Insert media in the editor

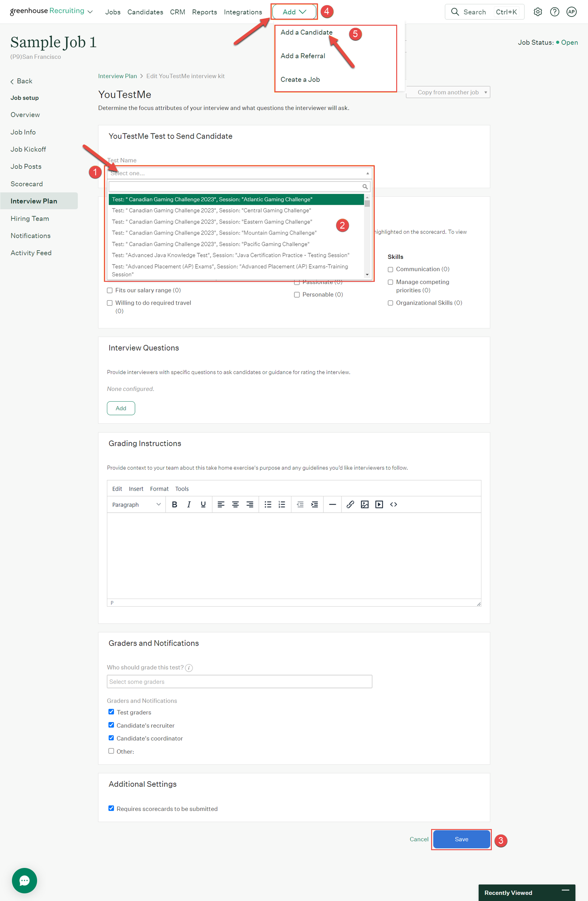tap(379, 504)
